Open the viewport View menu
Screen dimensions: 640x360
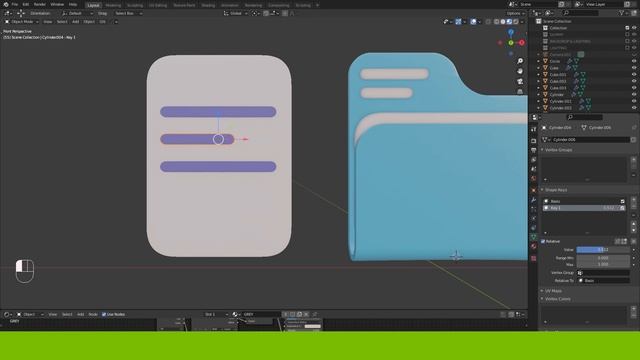[x=48, y=22]
